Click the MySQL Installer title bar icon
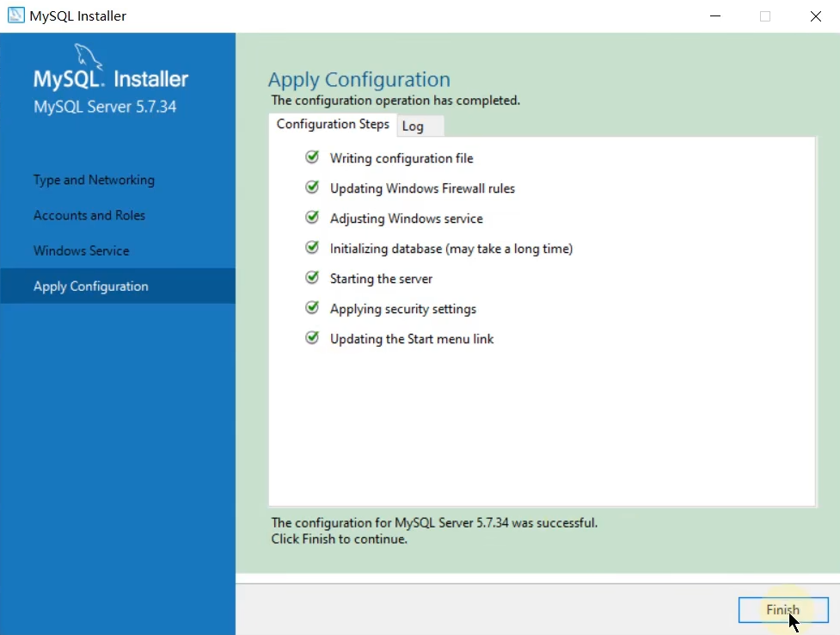 point(16,15)
